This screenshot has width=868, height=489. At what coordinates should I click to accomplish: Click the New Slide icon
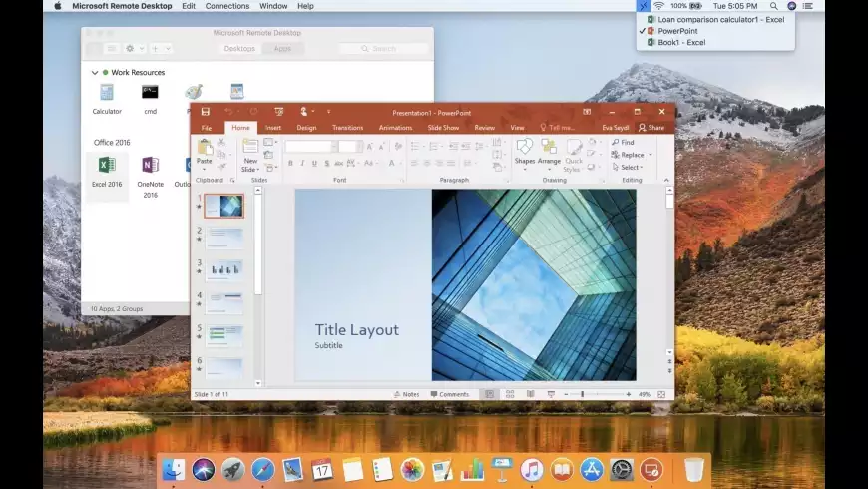(250, 149)
